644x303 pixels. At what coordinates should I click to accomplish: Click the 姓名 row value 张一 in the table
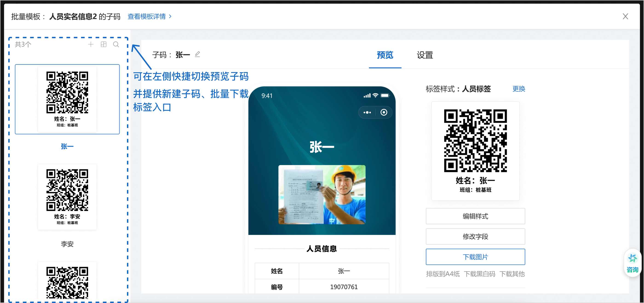pyautogui.click(x=344, y=271)
